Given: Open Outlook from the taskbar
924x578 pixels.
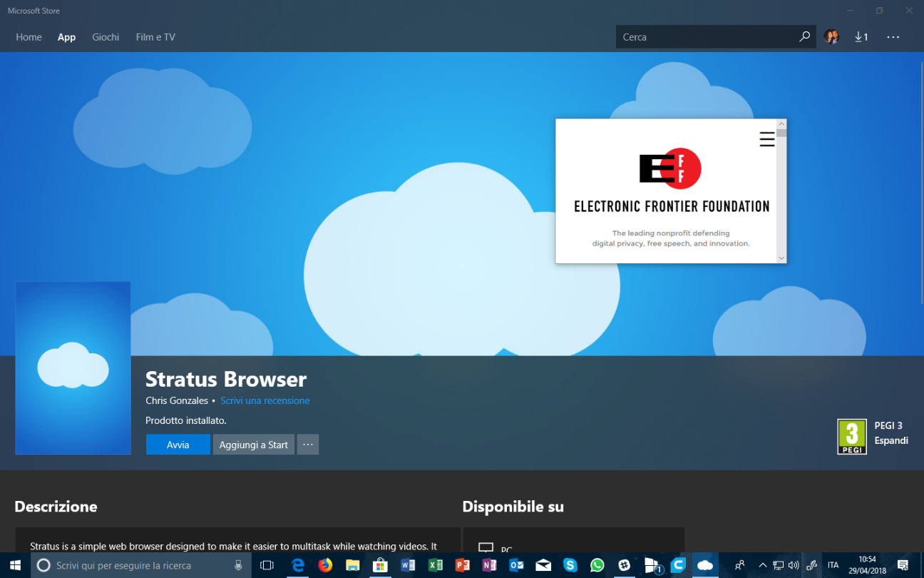Looking at the screenshot, I should click(x=516, y=565).
